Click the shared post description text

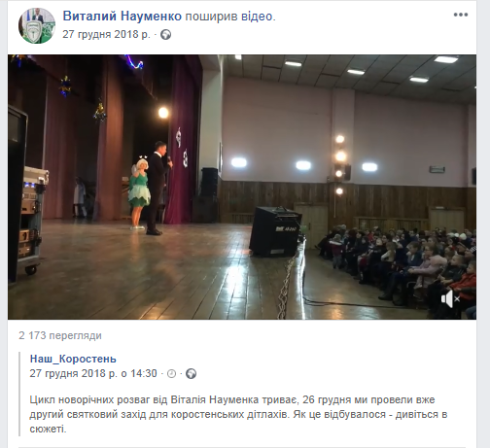(238, 414)
